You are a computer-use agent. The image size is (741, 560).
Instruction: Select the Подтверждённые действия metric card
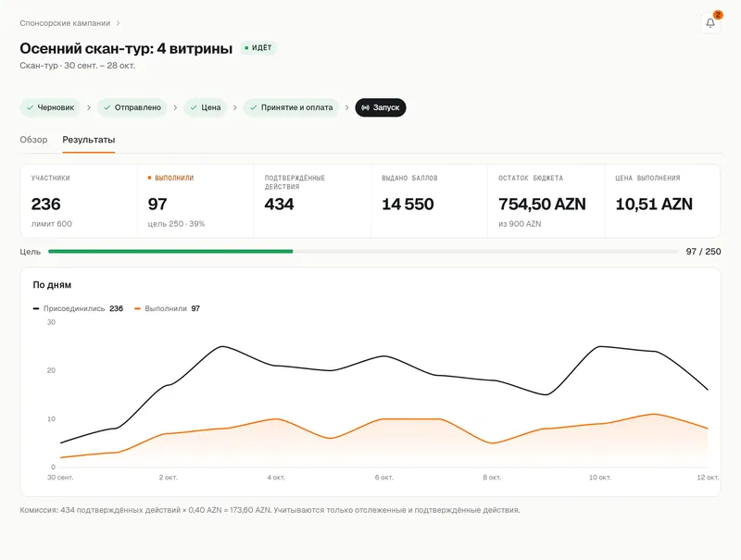pyautogui.click(x=312, y=201)
